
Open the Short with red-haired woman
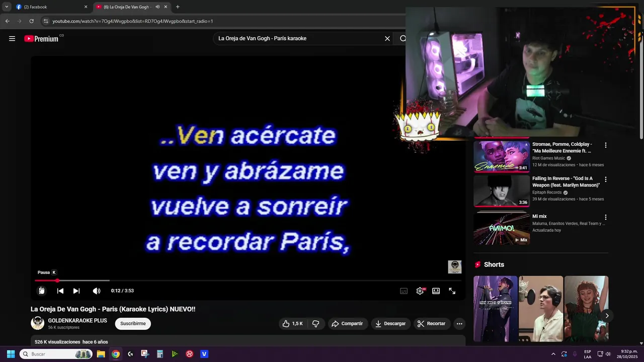pyautogui.click(x=586, y=309)
